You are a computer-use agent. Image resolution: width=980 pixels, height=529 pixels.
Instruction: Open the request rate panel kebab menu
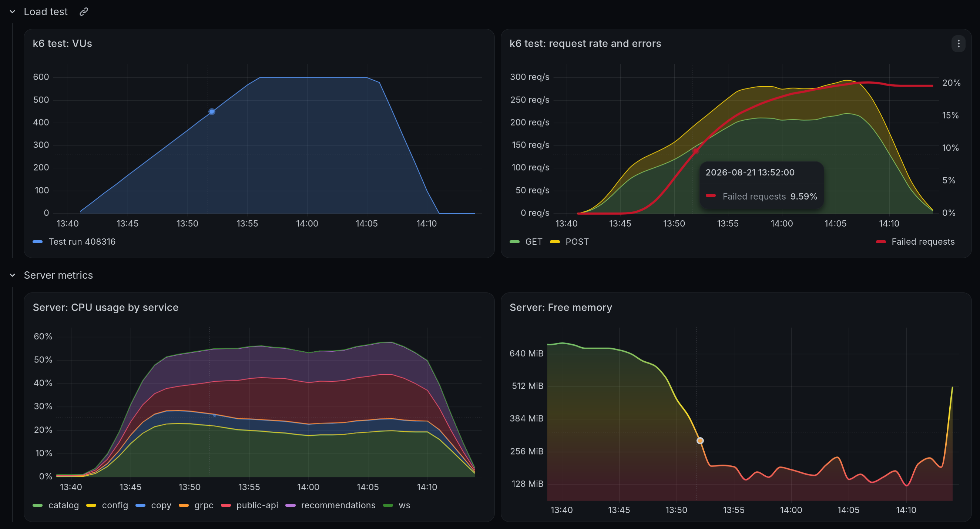click(958, 44)
